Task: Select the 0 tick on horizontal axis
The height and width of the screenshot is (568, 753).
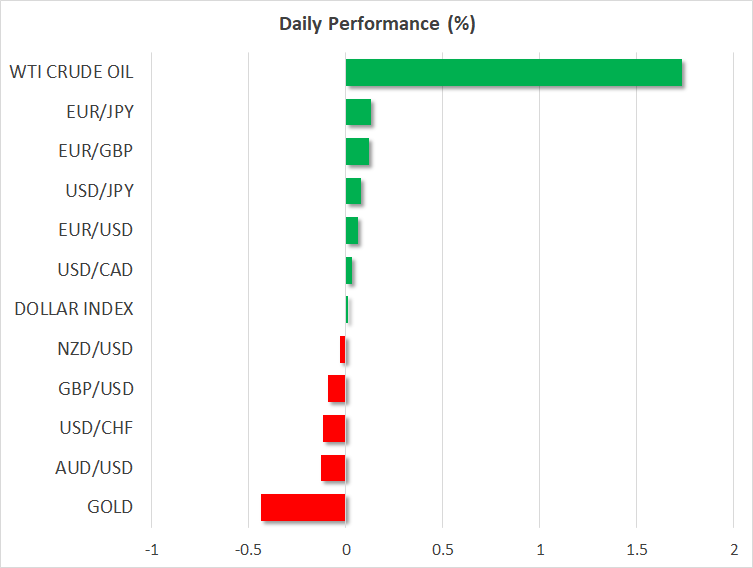Action: click(346, 550)
